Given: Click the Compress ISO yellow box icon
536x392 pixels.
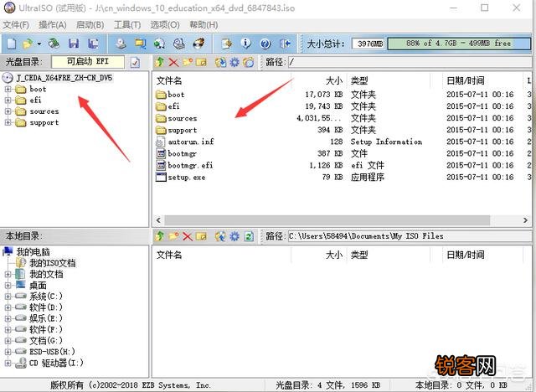Looking at the screenshot, I should pyautogui.click(x=140, y=44).
